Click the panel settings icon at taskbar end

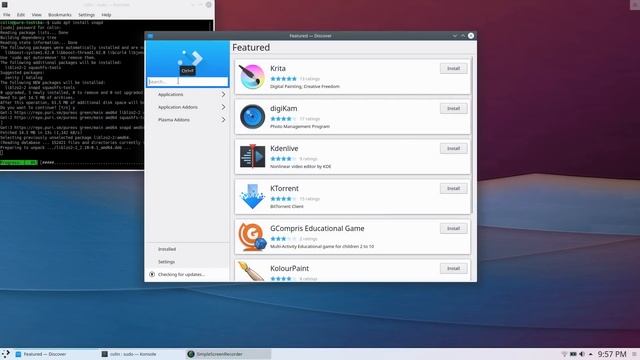click(x=635, y=354)
